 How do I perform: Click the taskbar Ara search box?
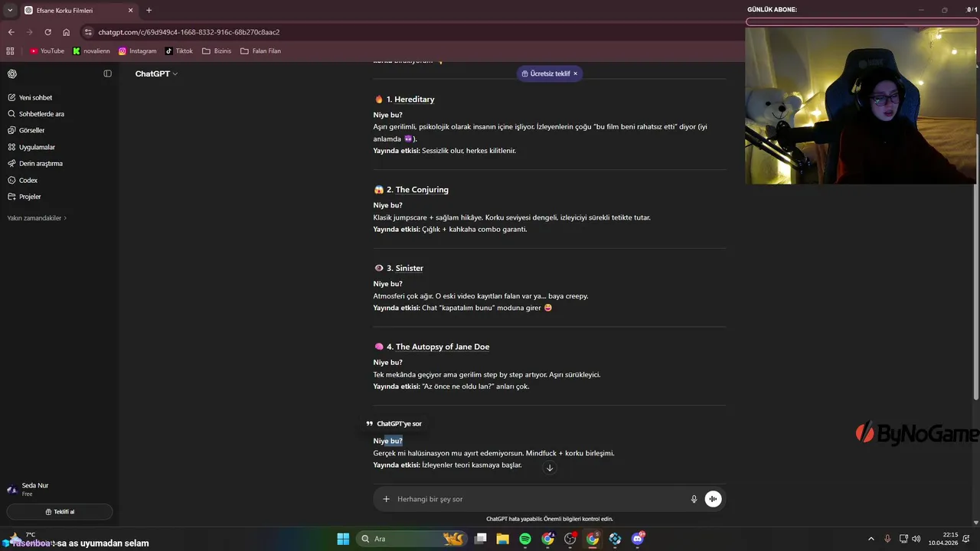click(x=412, y=539)
